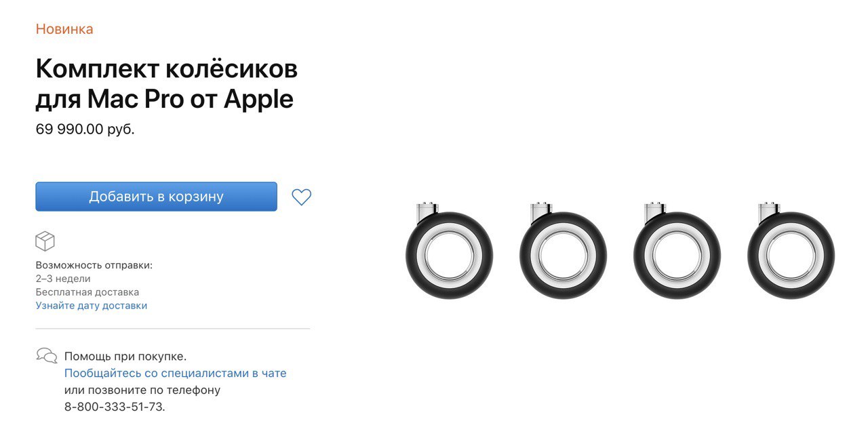Click the "Помощь при покупке." heading

point(125,356)
